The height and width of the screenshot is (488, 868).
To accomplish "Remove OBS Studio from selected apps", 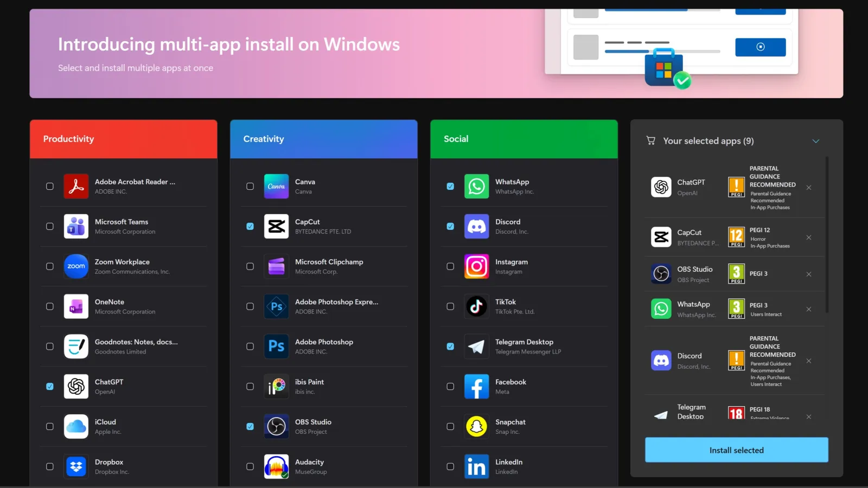I will 808,274.
